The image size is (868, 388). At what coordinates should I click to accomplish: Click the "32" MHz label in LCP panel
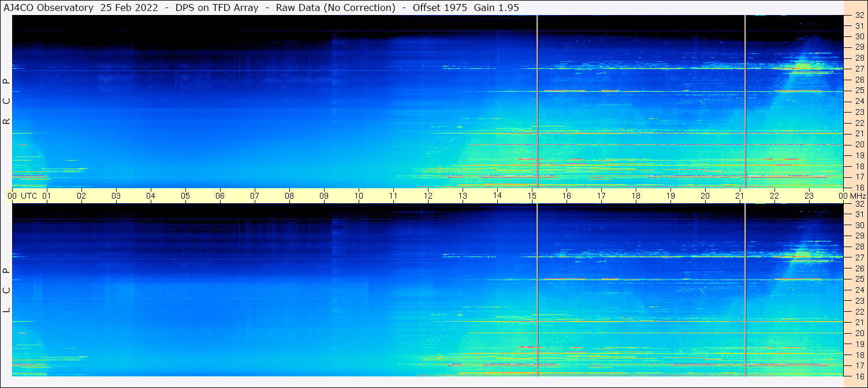(859, 204)
